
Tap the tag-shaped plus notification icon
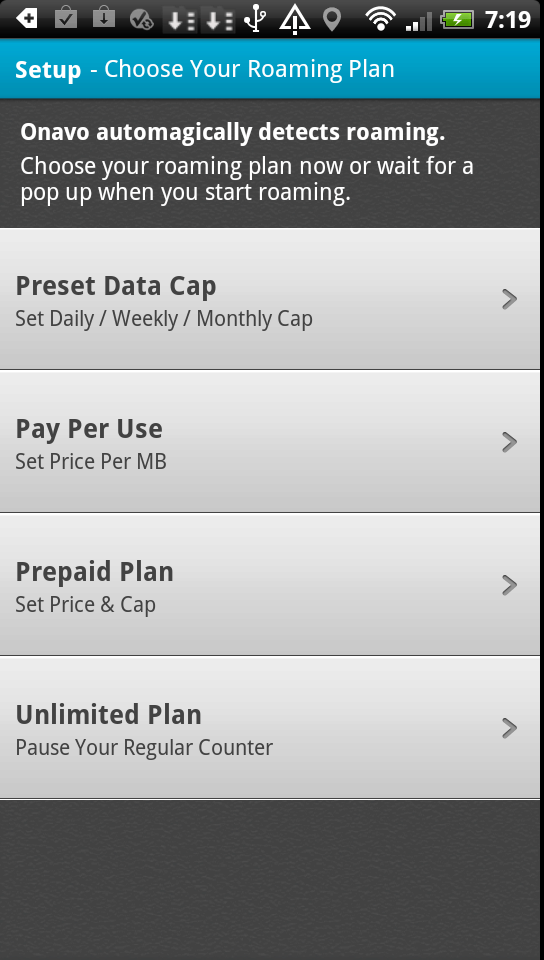(26, 18)
